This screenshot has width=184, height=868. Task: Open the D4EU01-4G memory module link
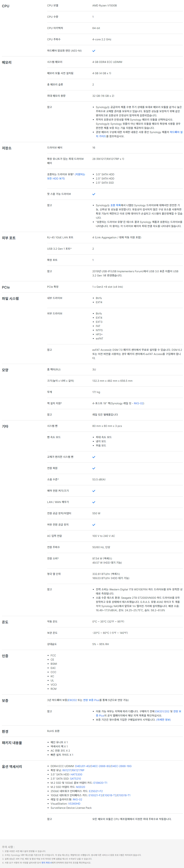click(x=83, y=766)
